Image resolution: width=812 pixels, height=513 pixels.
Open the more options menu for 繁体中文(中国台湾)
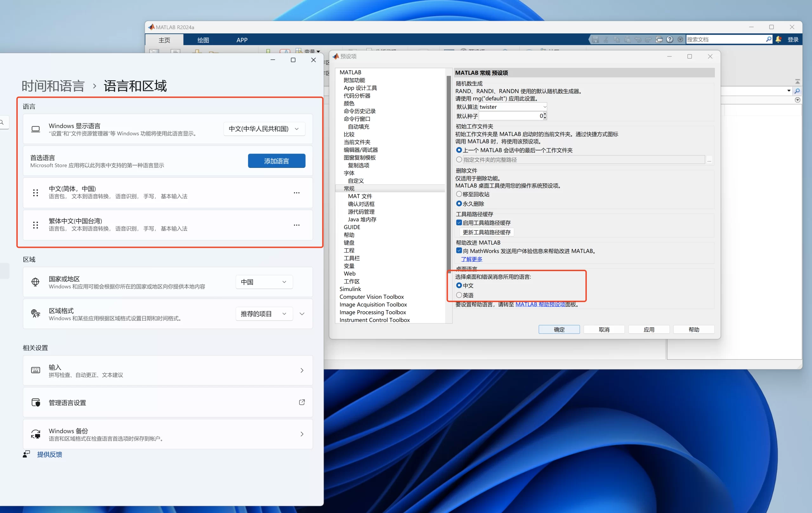click(296, 225)
